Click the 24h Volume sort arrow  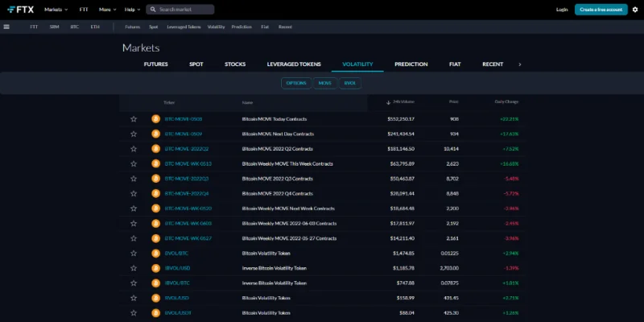pyautogui.click(x=388, y=102)
